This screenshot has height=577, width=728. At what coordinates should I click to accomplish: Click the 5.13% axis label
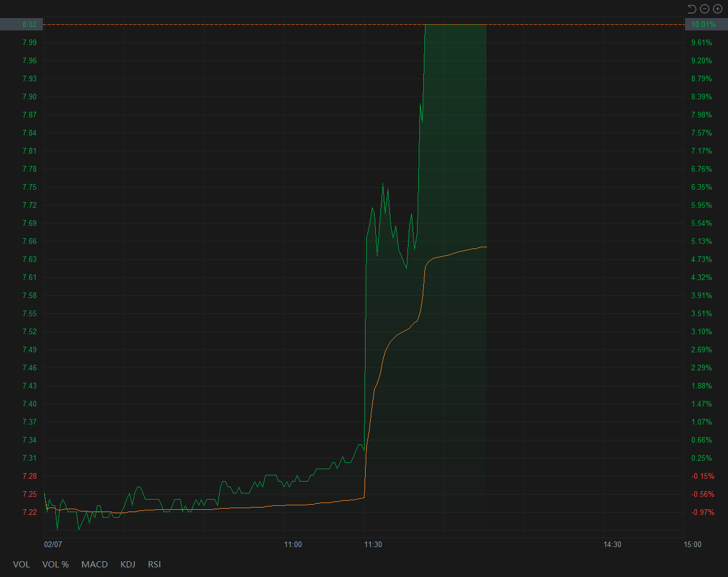(701, 241)
